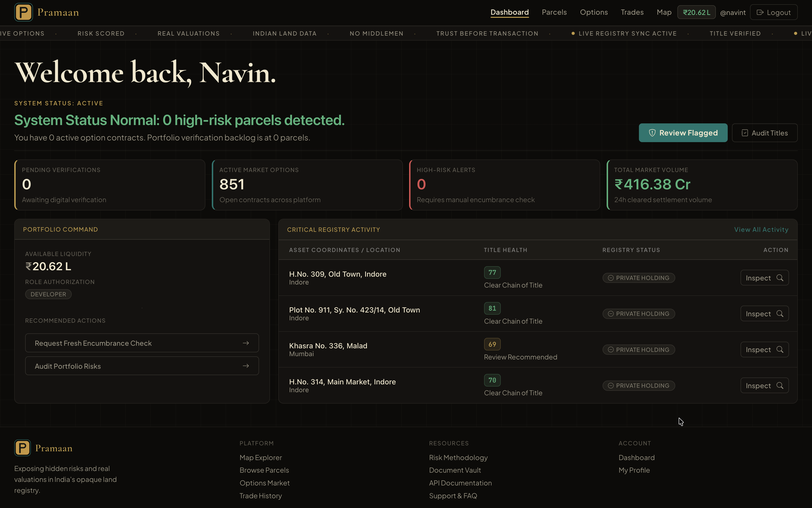Open Trade History footer link
812x508 pixels.
[260, 496]
